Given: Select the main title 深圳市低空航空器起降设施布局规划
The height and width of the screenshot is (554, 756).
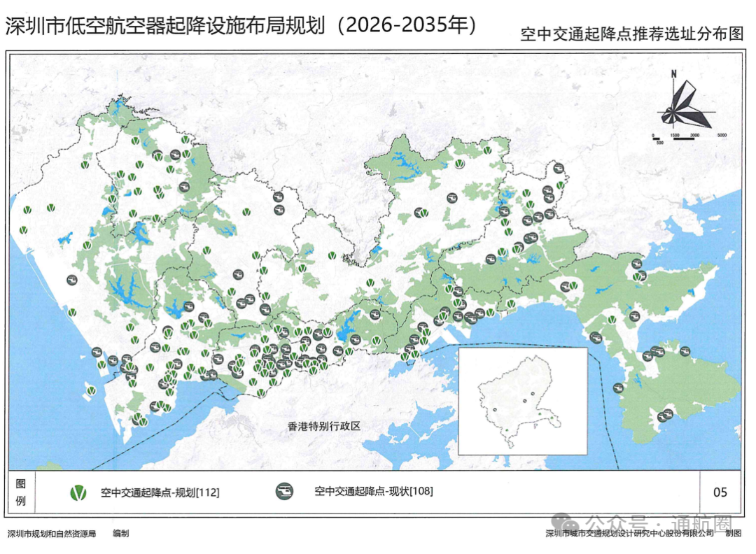Looking at the screenshot, I should tap(165, 26).
